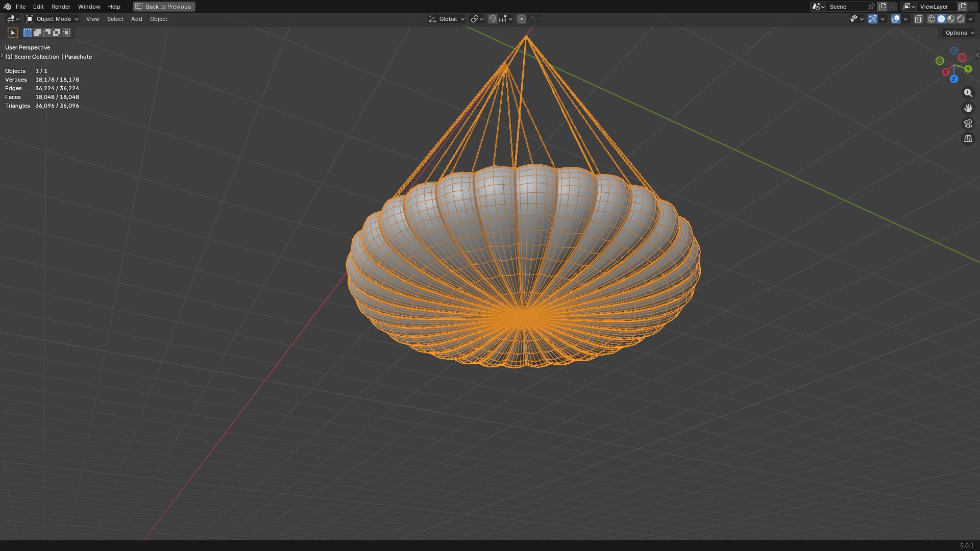Open object type visibility dropdown

856,19
